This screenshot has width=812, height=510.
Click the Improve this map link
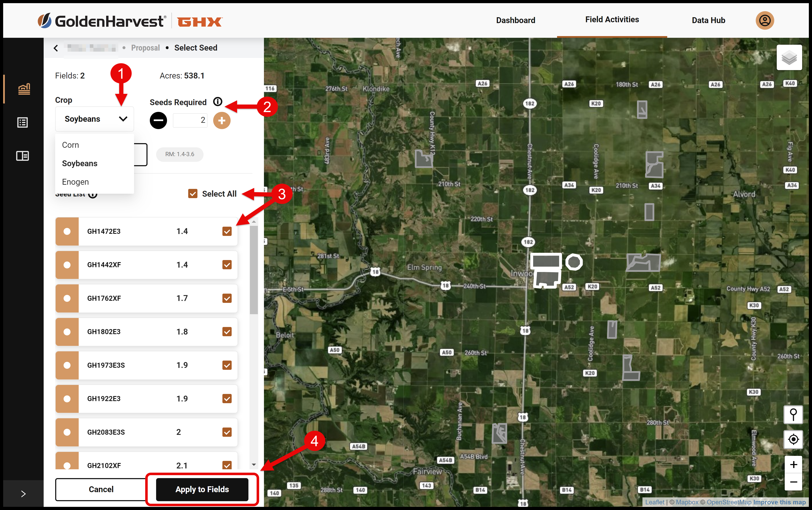pos(779,502)
